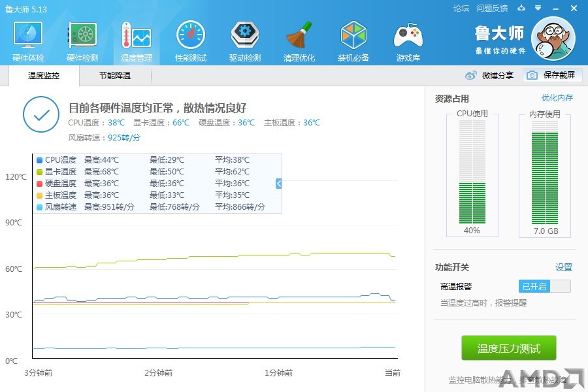This screenshot has width=588, height=392.
Task: Toggle the 高温报警 switch
Action: (x=544, y=286)
